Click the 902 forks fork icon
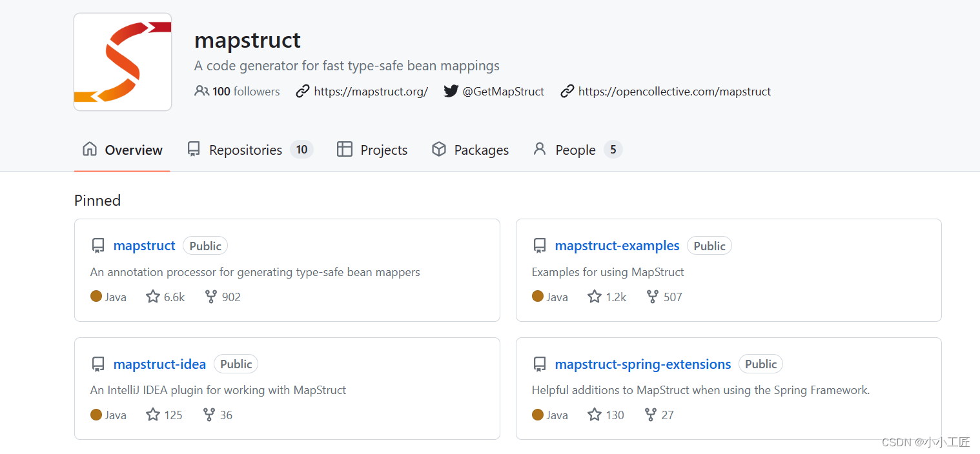Image resolution: width=980 pixels, height=454 pixels. pyautogui.click(x=210, y=297)
